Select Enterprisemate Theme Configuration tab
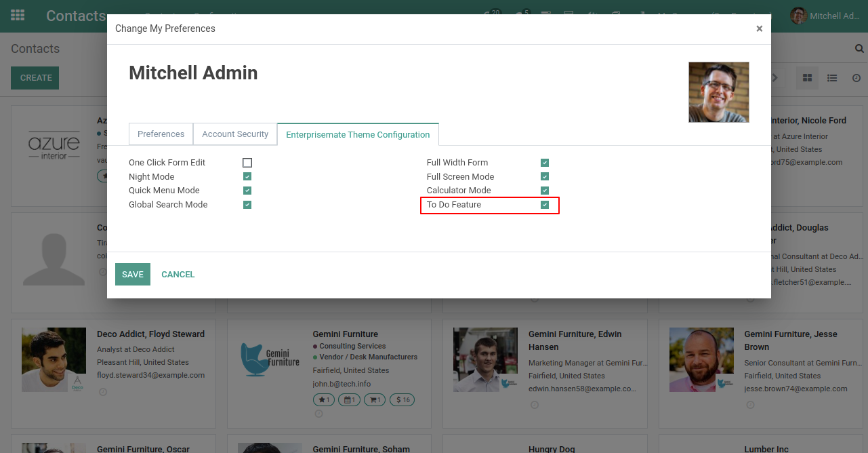868x453 pixels. 358,134
